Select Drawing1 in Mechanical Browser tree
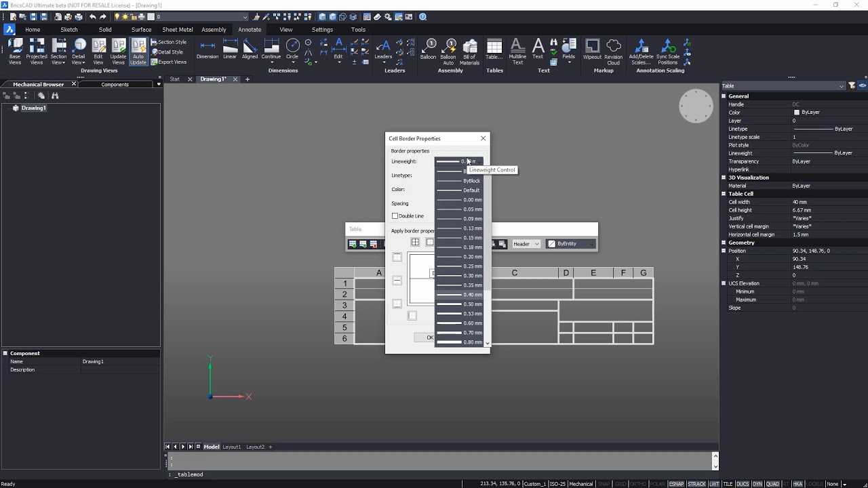This screenshot has height=488, width=868. click(33, 108)
